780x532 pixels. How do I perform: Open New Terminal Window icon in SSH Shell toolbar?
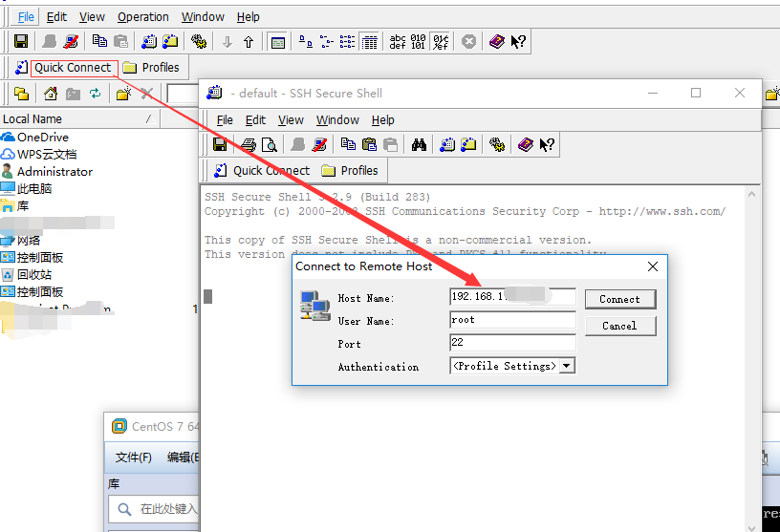click(447, 144)
